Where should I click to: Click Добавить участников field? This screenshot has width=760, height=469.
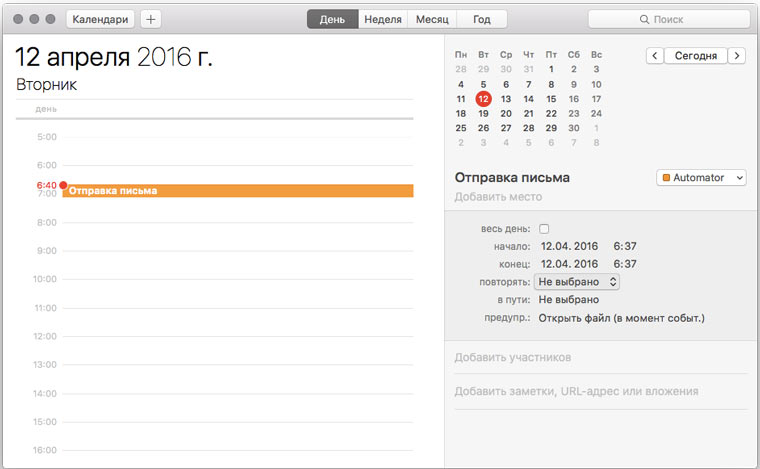513,358
